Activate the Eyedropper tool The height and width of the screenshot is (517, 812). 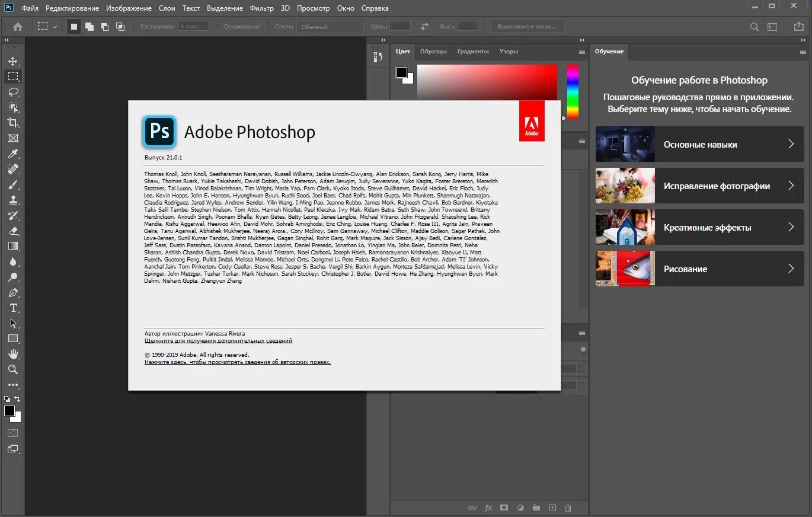(x=13, y=154)
